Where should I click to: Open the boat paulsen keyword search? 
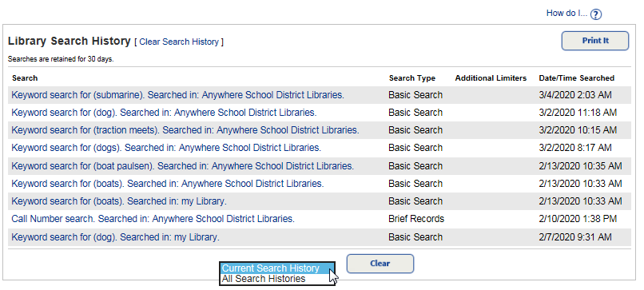click(183, 166)
